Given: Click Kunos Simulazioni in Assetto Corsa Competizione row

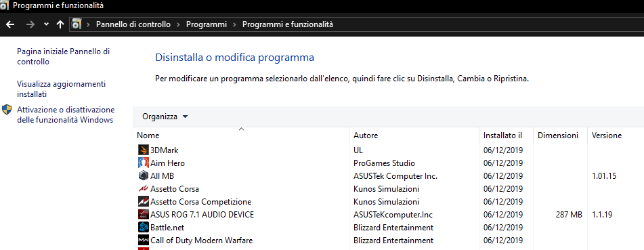Looking at the screenshot, I should click(387, 202).
